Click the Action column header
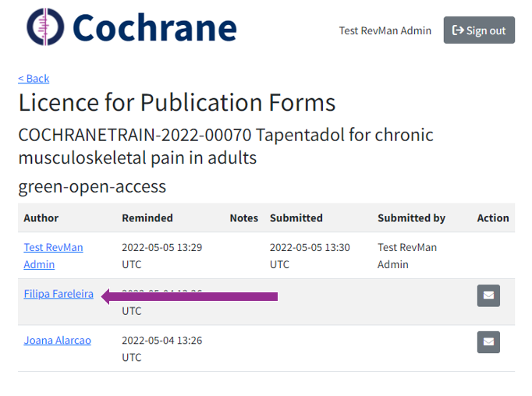This screenshot has height=396, width=532. (x=493, y=218)
